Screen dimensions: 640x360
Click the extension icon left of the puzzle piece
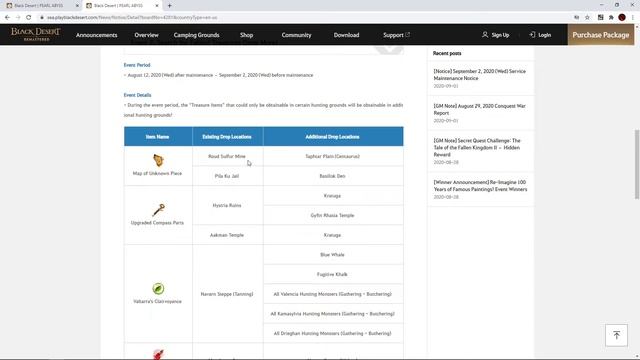point(600,18)
